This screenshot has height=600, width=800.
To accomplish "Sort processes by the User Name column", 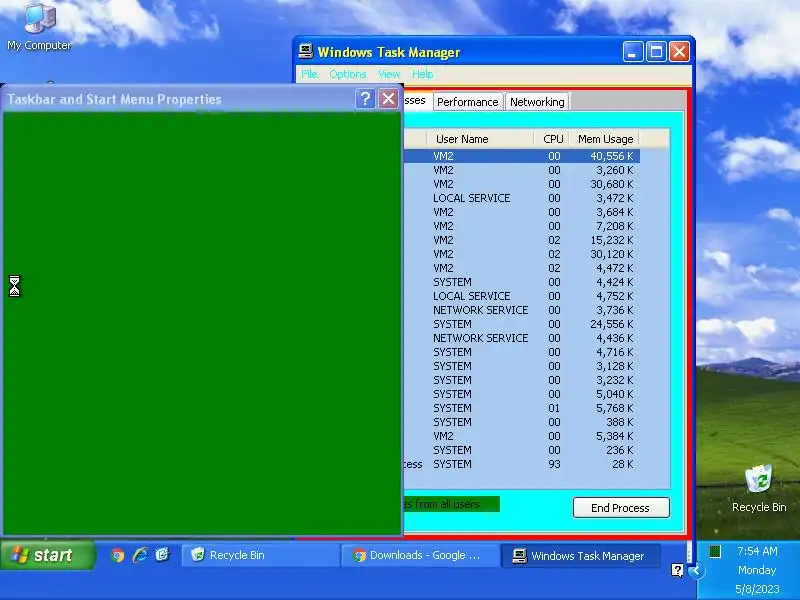I will [480, 139].
